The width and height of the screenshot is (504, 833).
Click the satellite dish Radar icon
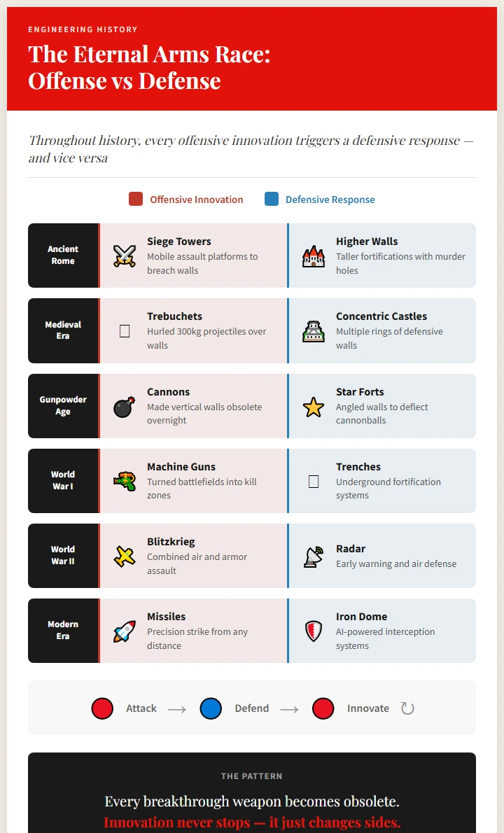pyautogui.click(x=314, y=556)
